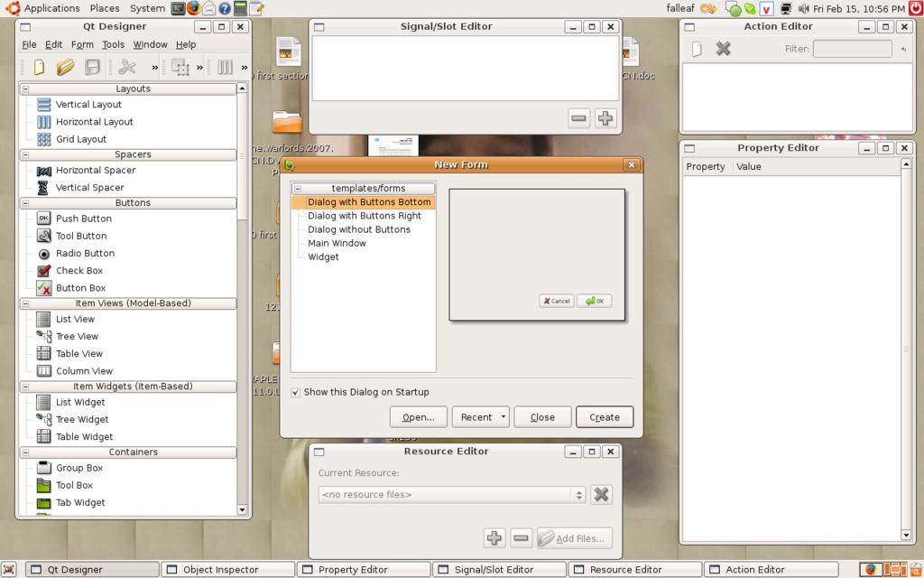This screenshot has height=578, width=924.
Task: Collapse the Layouts category expander
Action: click(25, 89)
